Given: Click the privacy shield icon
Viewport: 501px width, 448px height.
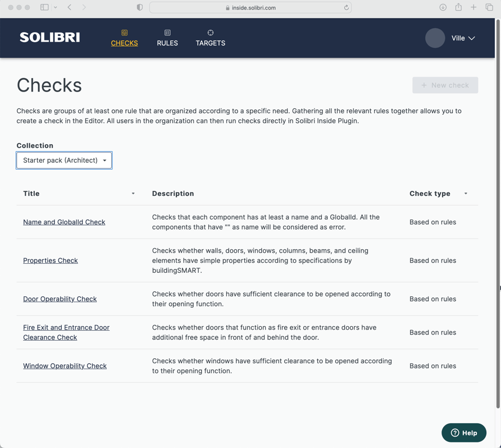Looking at the screenshot, I should [x=140, y=7].
